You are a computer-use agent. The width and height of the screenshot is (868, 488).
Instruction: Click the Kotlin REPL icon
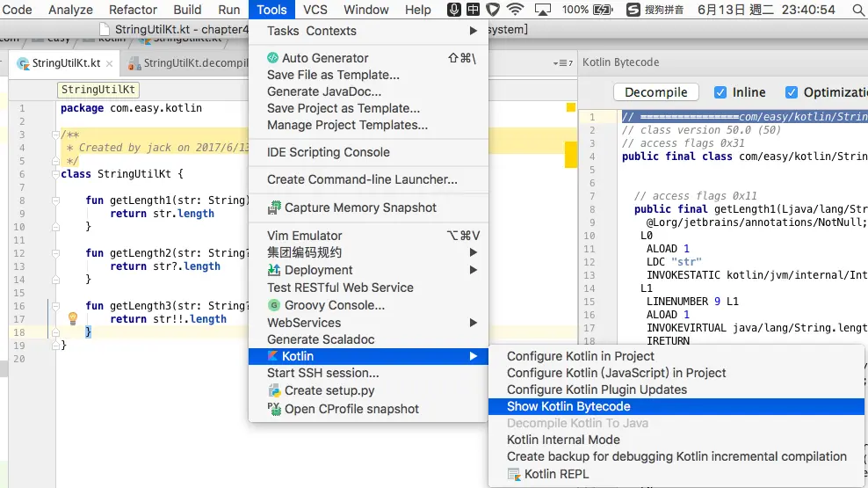click(x=514, y=474)
